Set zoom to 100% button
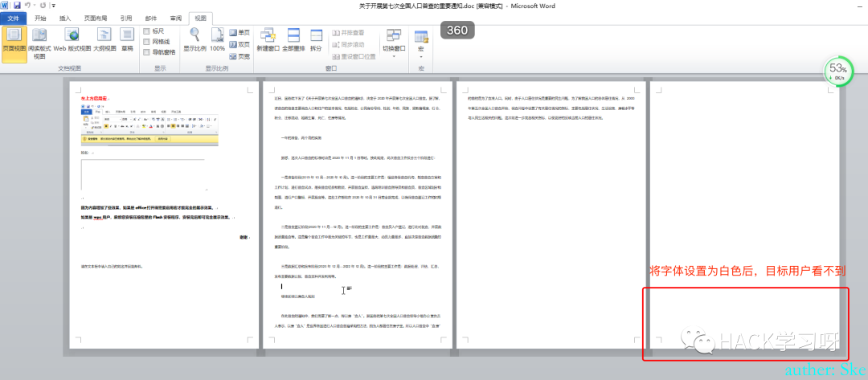 pos(218,40)
